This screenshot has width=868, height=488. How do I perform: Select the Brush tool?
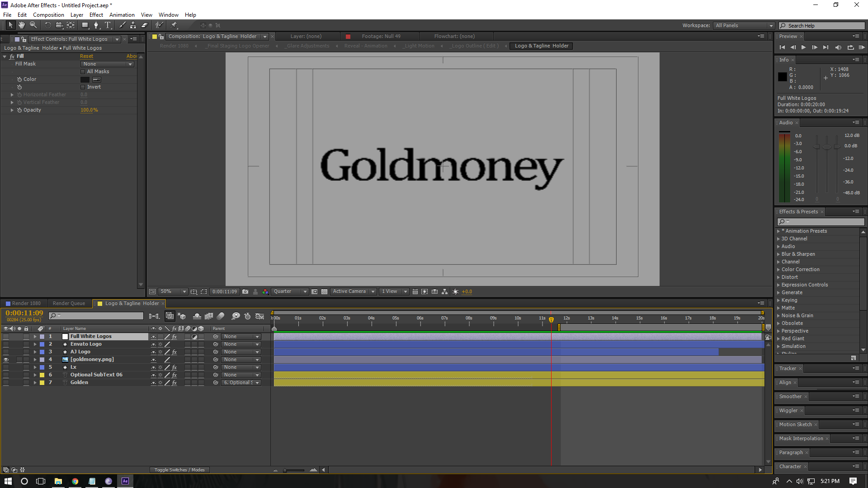point(122,25)
